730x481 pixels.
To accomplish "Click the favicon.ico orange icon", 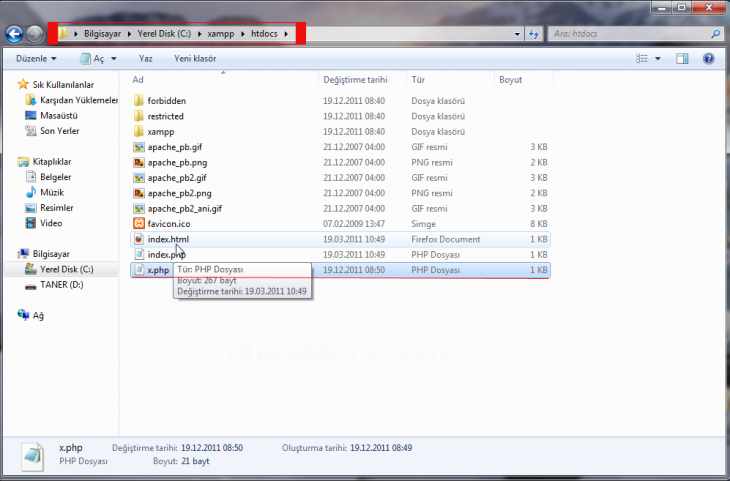I will pyautogui.click(x=138, y=224).
